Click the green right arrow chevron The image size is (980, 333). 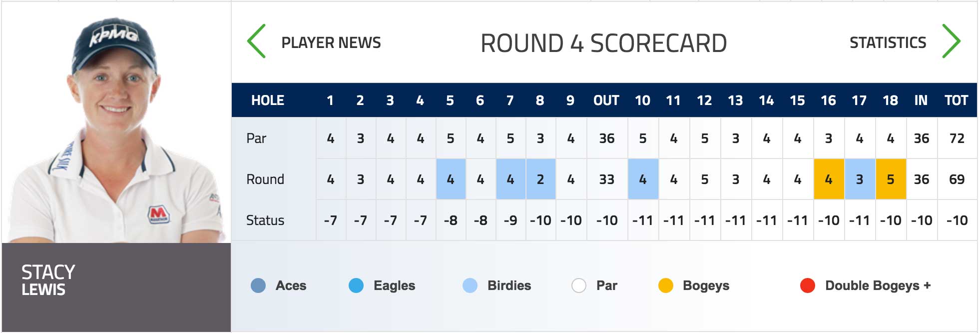point(951,41)
